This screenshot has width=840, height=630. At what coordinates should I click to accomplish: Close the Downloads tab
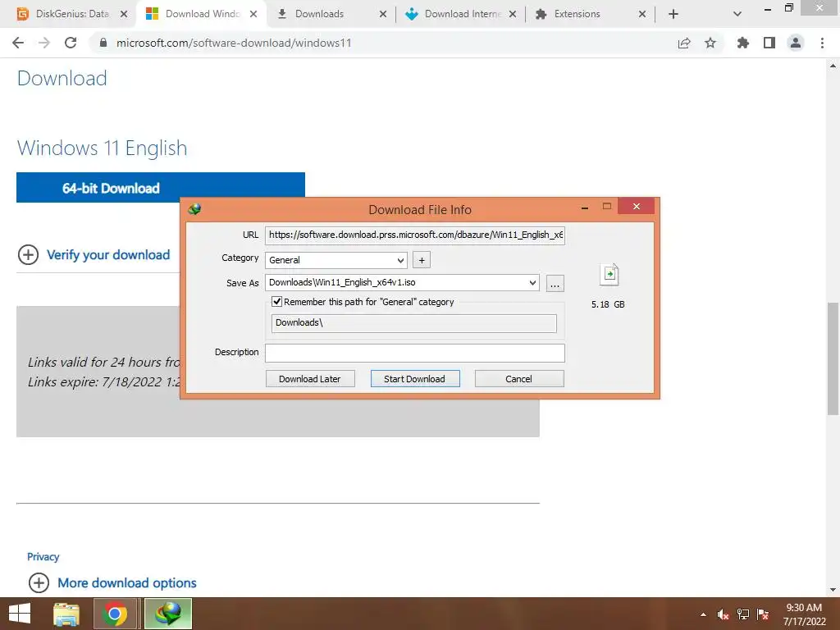(383, 14)
